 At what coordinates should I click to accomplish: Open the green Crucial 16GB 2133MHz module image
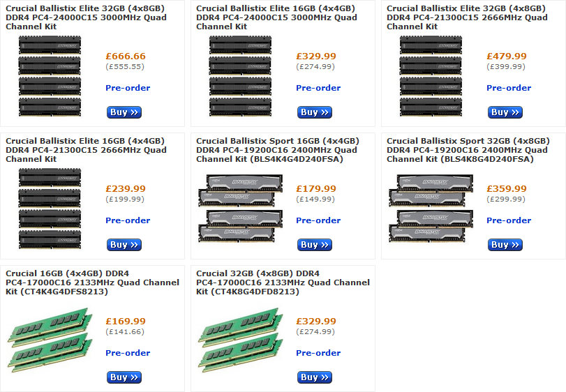50,341
